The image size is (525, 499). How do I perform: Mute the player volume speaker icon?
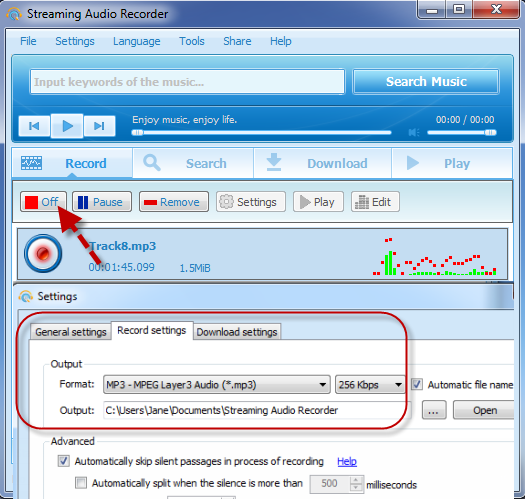tap(414, 133)
